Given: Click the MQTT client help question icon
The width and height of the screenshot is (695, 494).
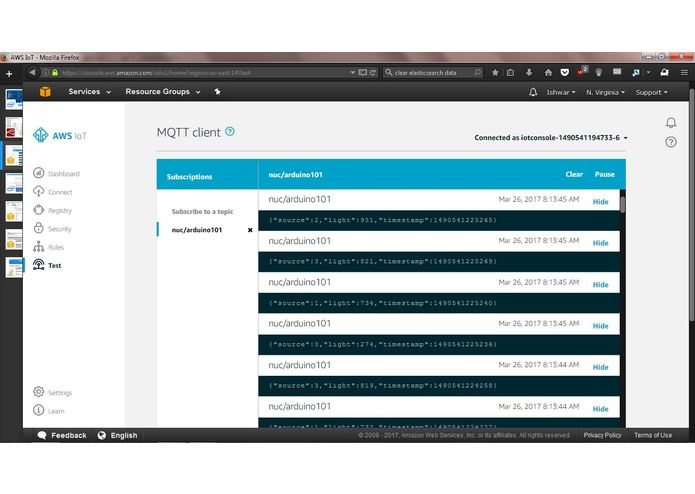Looking at the screenshot, I should click(230, 131).
